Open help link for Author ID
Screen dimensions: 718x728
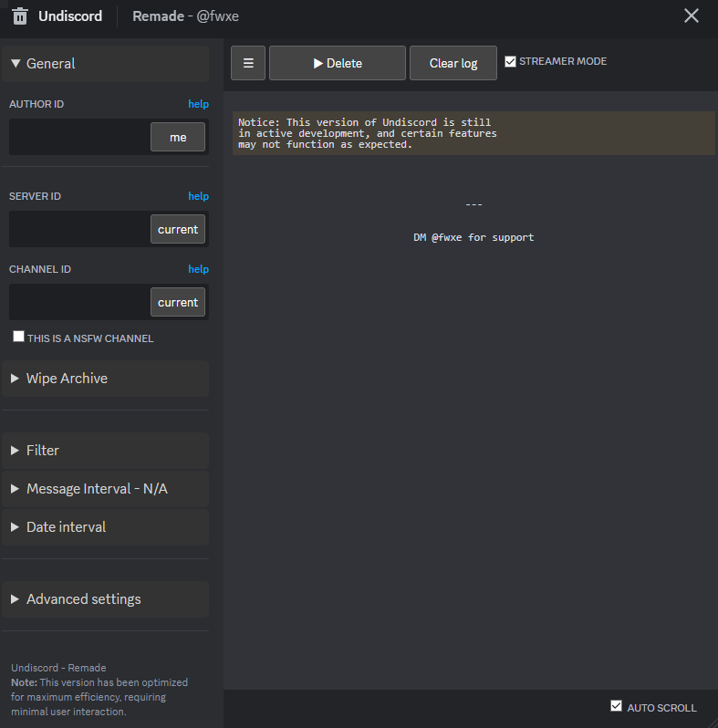[198, 104]
